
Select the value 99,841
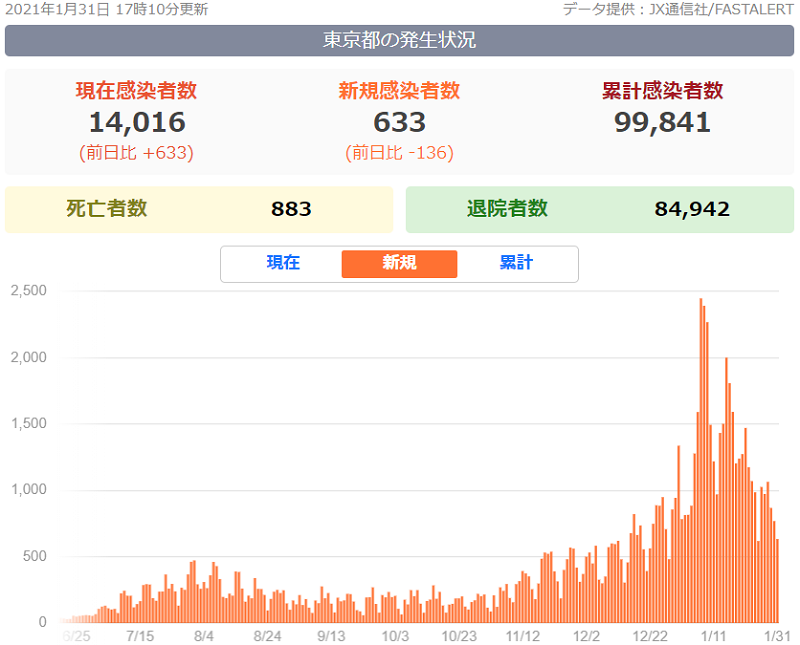click(x=662, y=122)
